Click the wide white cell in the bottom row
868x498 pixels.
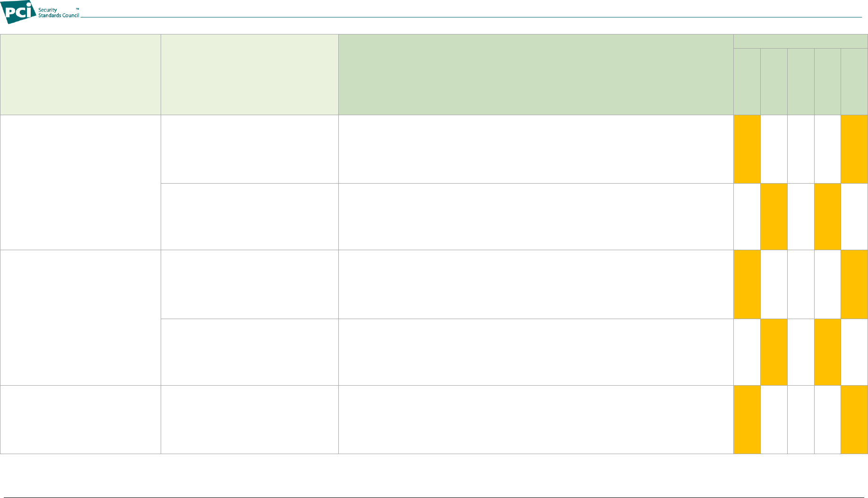point(536,420)
